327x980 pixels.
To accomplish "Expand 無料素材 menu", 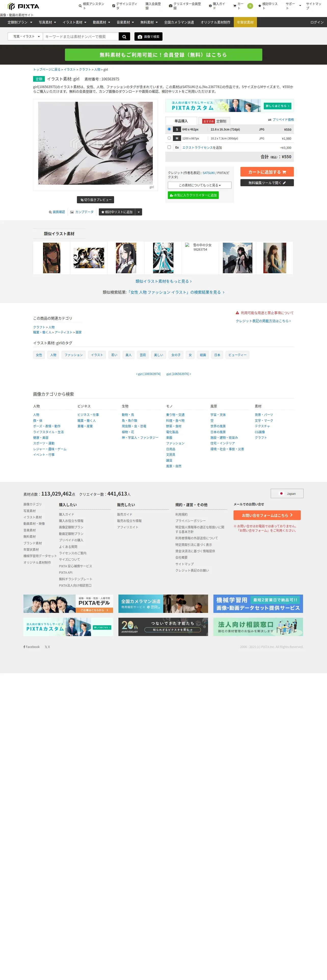I will click(149, 22).
